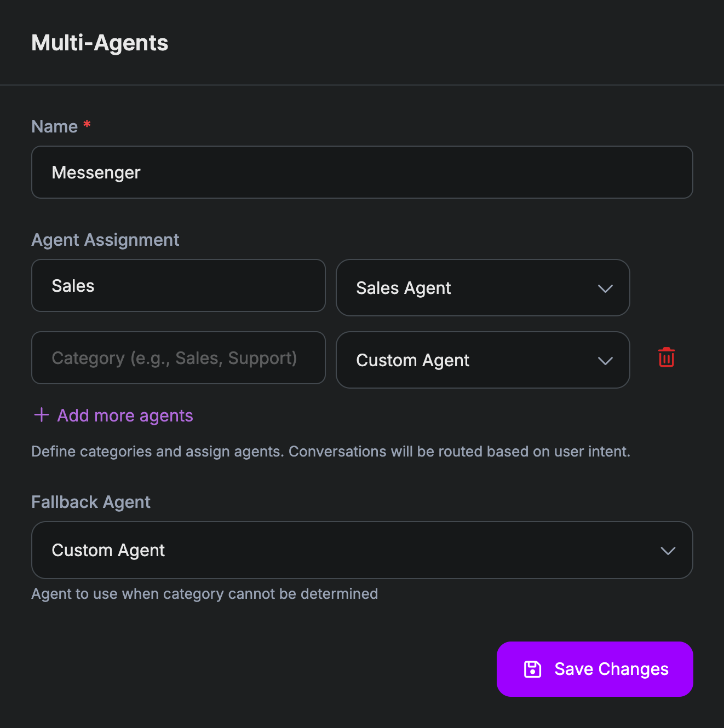Click the chevron arrow in Sales Agent dropdown
724x728 pixels.
point(605,288)
